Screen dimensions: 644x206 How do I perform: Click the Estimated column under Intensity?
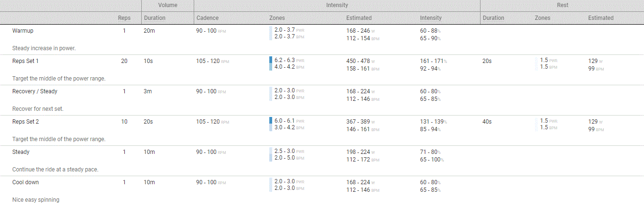click(x=359, y=18)
